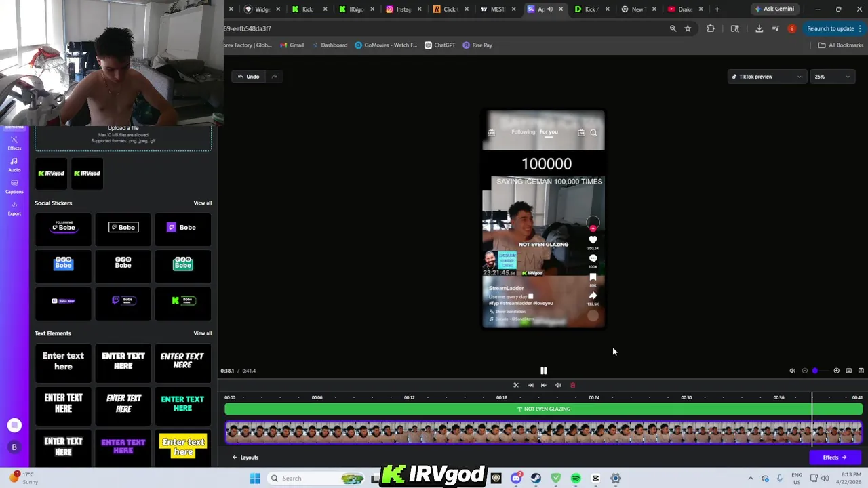The width and height of the screenshot is (868, 488).
Task: Open the Effects sidebar panel
Action: pos(14,143)
